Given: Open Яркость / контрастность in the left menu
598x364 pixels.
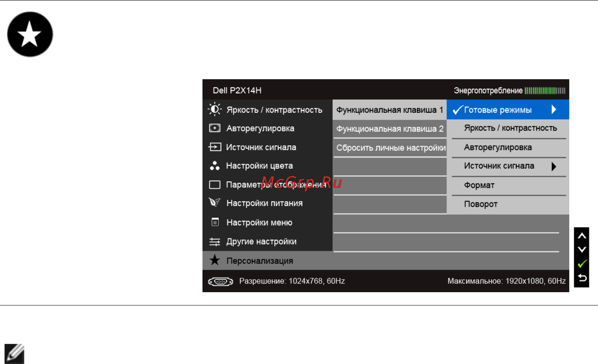Looking at the screenshot, I should (x=267, y=110).
